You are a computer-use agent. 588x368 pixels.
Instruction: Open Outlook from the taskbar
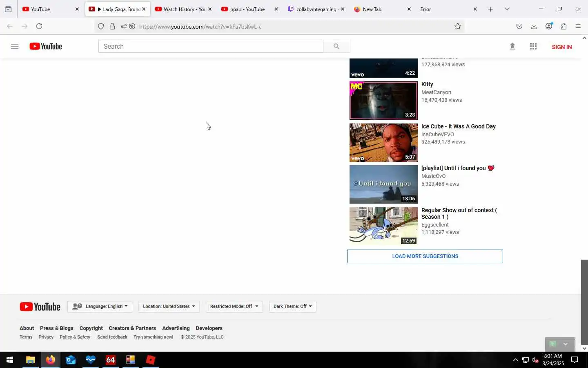coord(71,360)
